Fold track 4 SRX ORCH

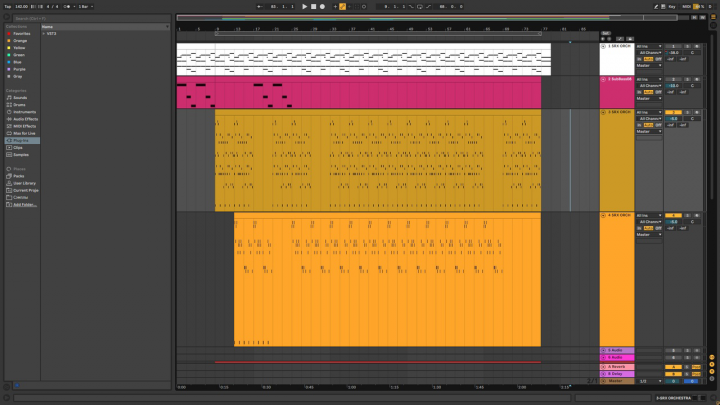(x=603, y=215)
